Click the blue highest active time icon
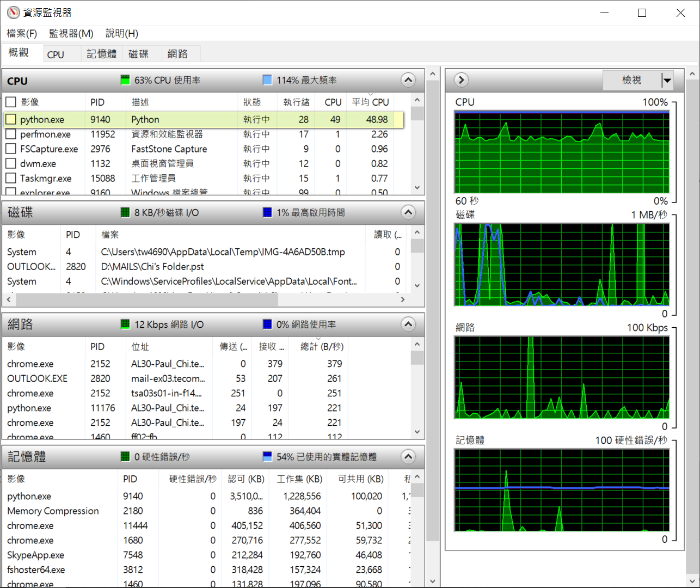This screenshot has height=588, width=700. pyautogui.click(x=267, y=212)
